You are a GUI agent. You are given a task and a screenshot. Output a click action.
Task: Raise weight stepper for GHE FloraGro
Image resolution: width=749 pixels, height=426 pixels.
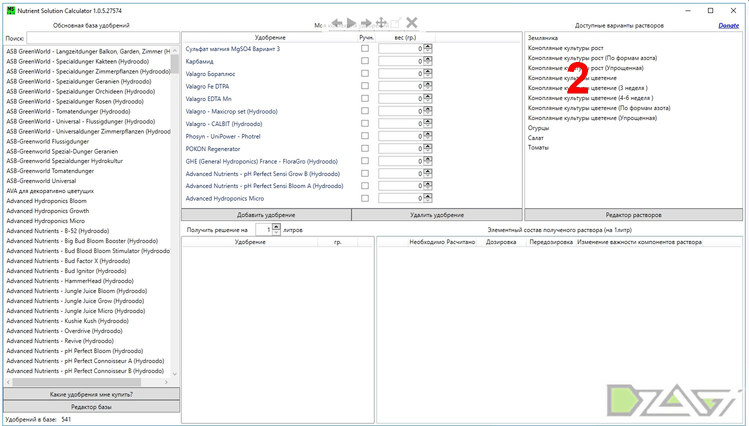click(428, 159)
